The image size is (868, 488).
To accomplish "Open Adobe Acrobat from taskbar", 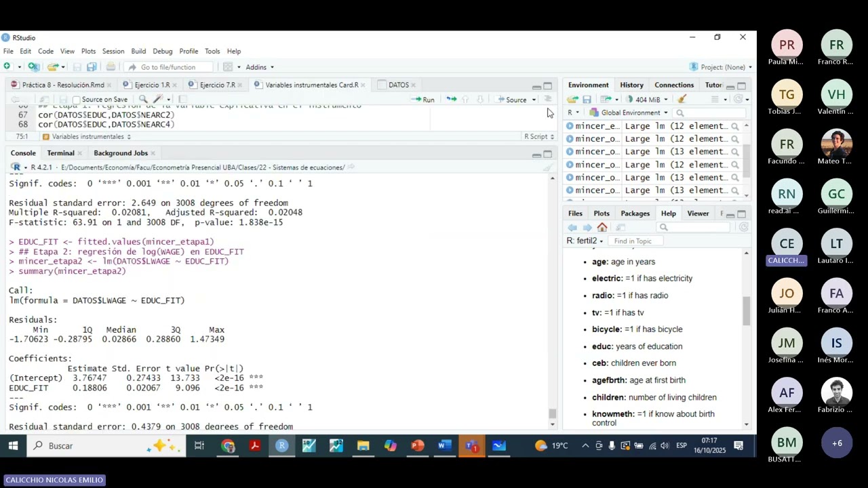I will pos(255,445).
